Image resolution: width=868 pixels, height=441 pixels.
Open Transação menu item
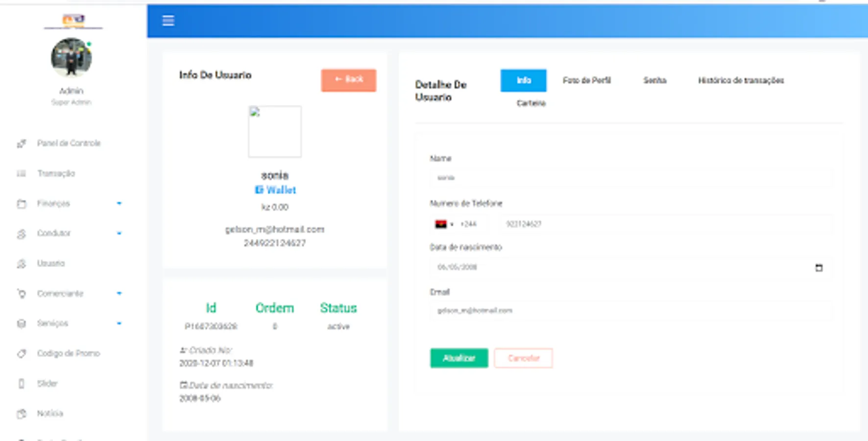(56, 173)
